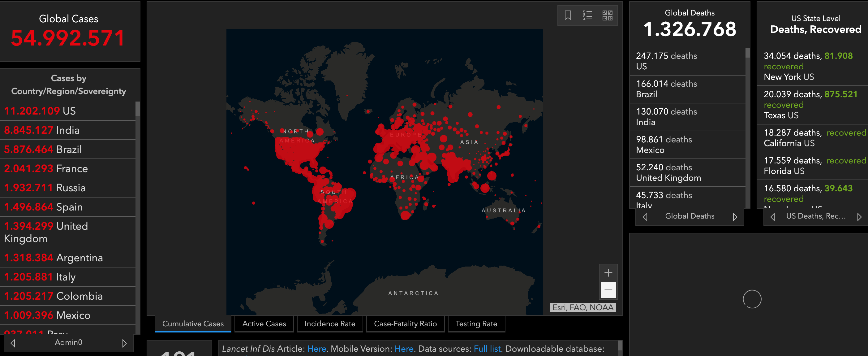Image resolution: width=868 pixels, height=356 pixels.
Task: Click right arrow beside US Deaths, Rec...
Action: (859, 217)
